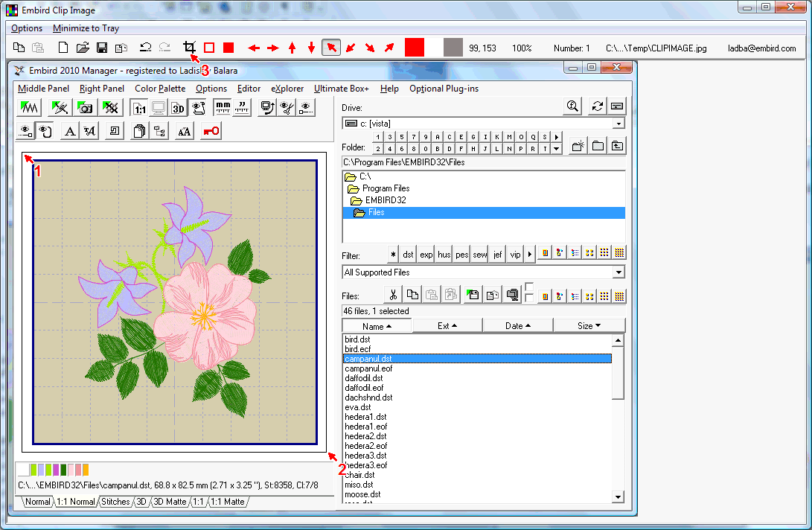This screenshot has height=530, width=812.
Task: Pick the left-pointing red arrow tool
Action: [254, 48]
